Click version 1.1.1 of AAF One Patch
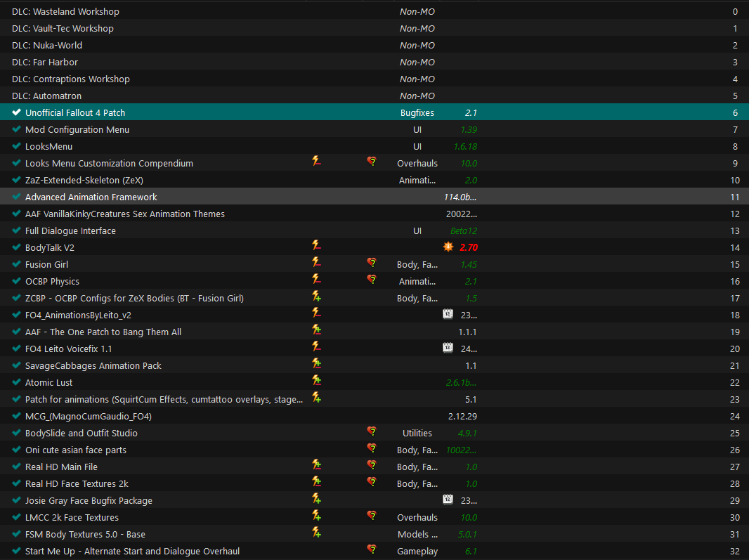Image resolution: width=749 pixels, height=560 pixels. [467, 332]
